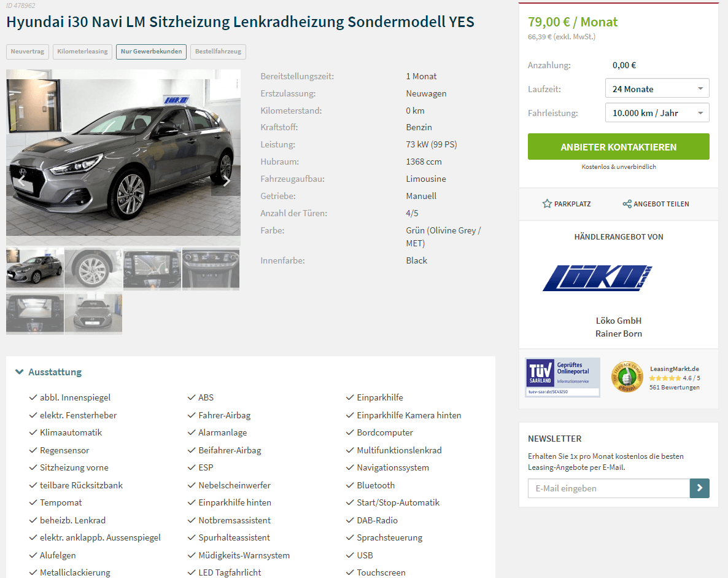Screen dimensions: 728x578
Task: Click the Nur Gewerbekunden tag
Action: pos(152,52)
